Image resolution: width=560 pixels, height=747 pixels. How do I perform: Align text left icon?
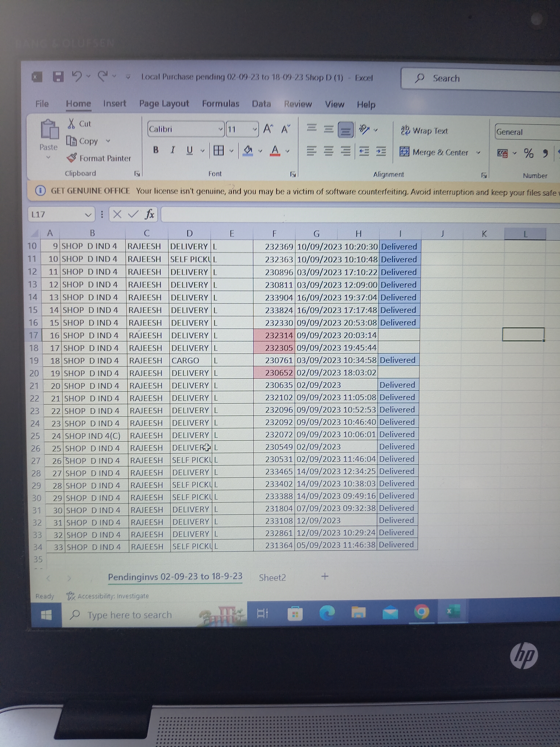tap(312, 151)
